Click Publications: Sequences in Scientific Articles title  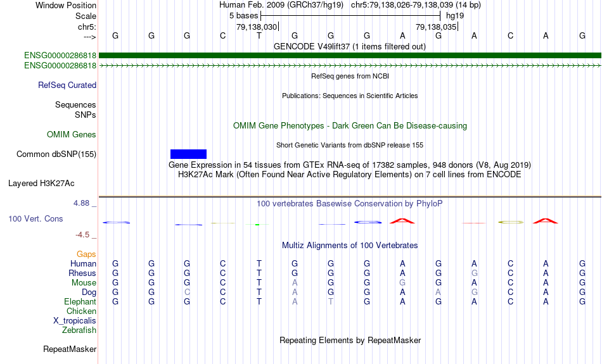point(350,96)
